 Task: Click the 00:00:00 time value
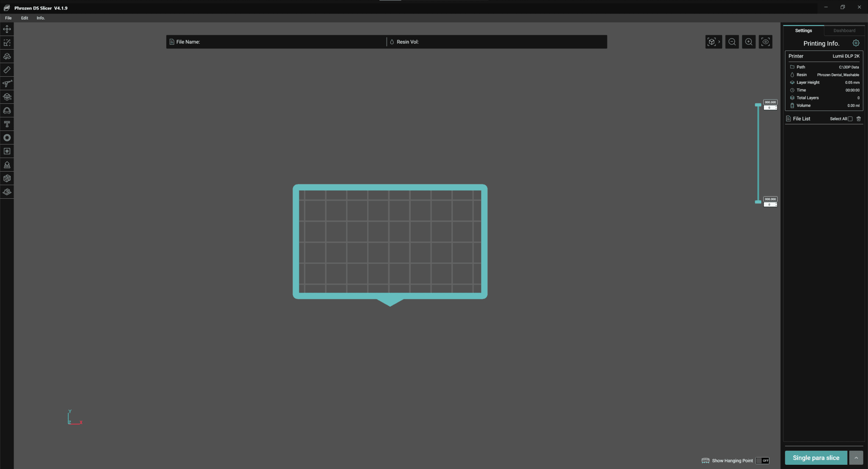click(852, 90)
